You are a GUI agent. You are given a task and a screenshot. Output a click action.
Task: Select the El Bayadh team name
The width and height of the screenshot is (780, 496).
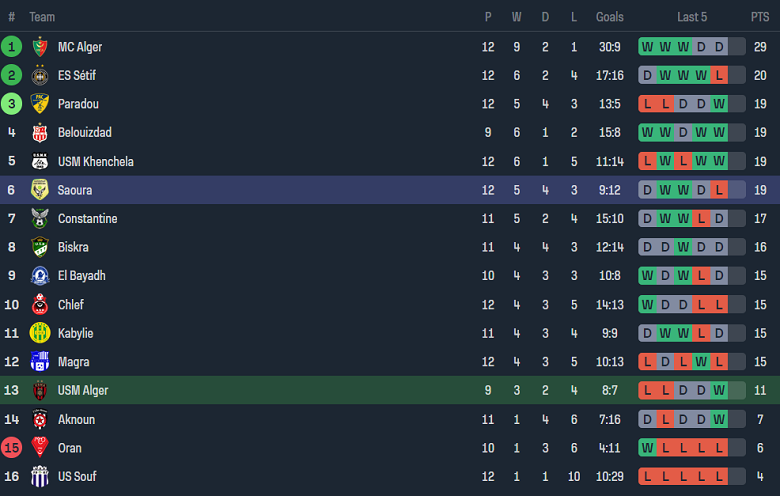(81, 276)
